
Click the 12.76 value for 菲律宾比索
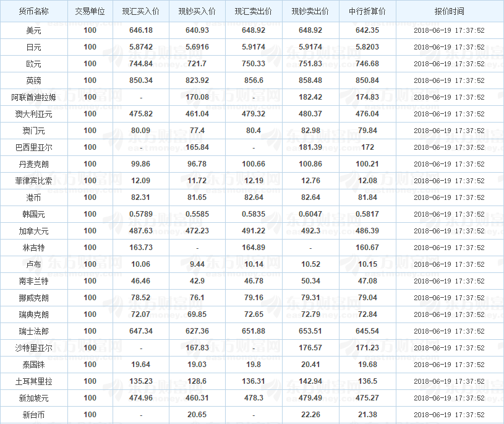(310, 181)
